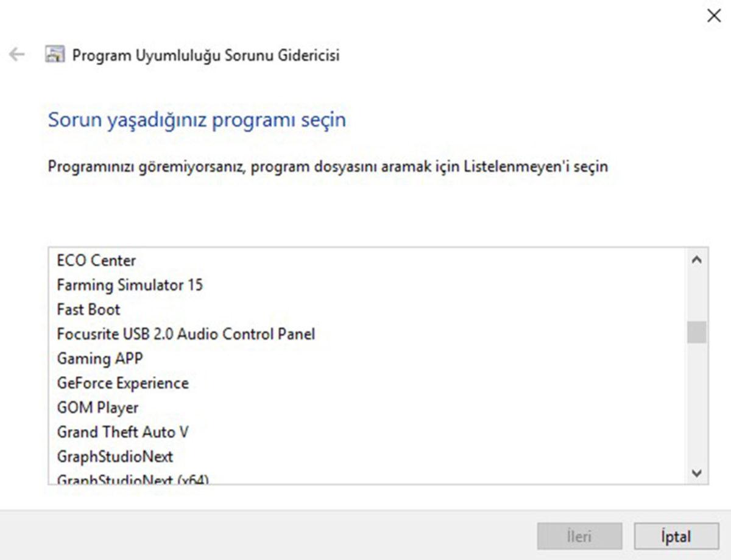
Task: Select GraphStudioNext from the list
Action: pyautogui.click(x=115, y=457)
